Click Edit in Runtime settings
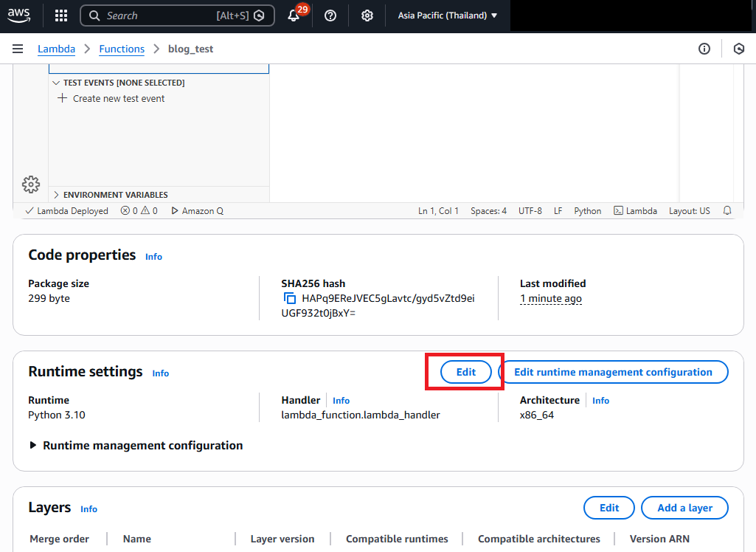Screen dimensions: 756x552 coord(465,372)
